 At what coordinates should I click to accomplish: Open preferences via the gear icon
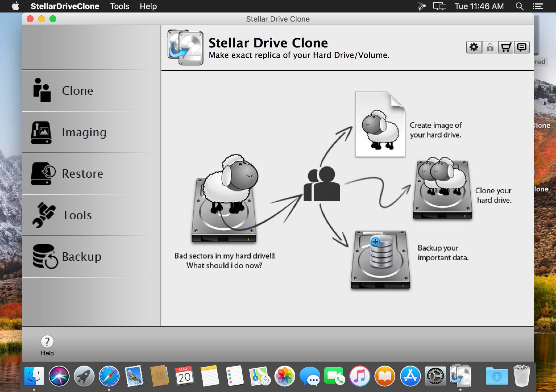(x=474, y=47)
